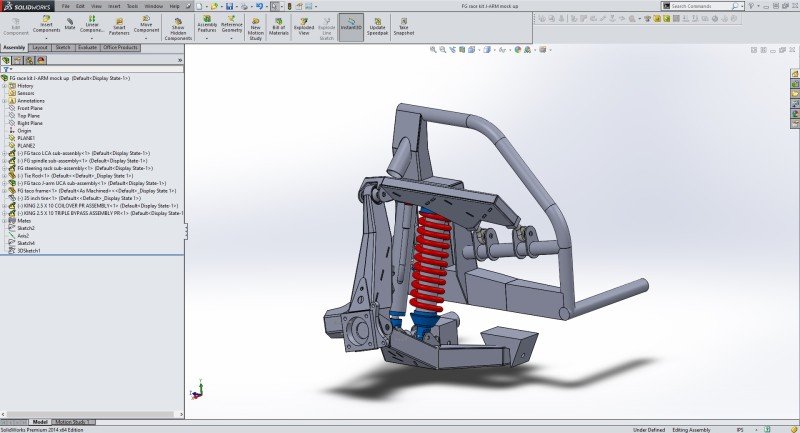
Task: Click Show Hidden Components
Action: pyautogui.click(x=178, y=29)
